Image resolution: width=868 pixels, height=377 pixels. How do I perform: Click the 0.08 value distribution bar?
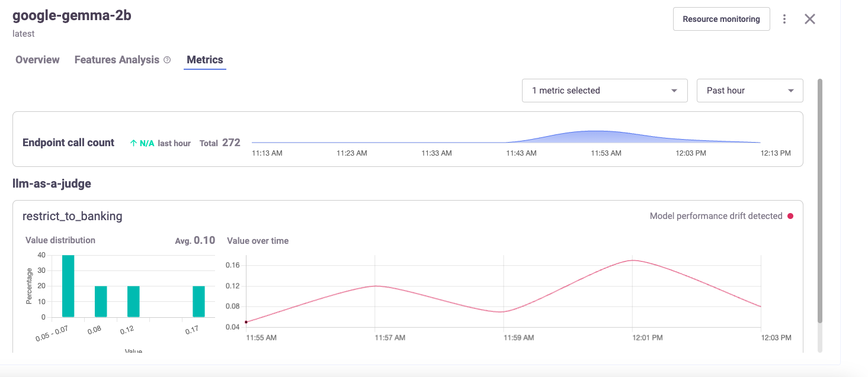101,301
